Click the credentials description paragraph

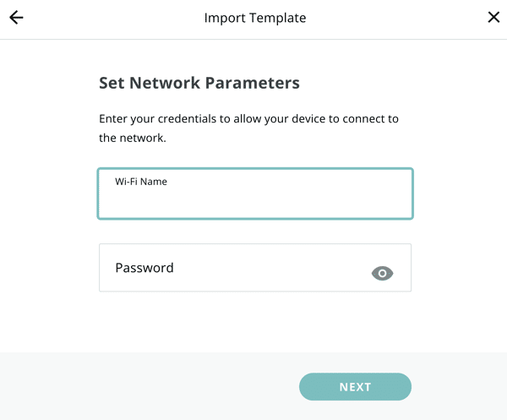pyautogui.click(x=248, y=128)
